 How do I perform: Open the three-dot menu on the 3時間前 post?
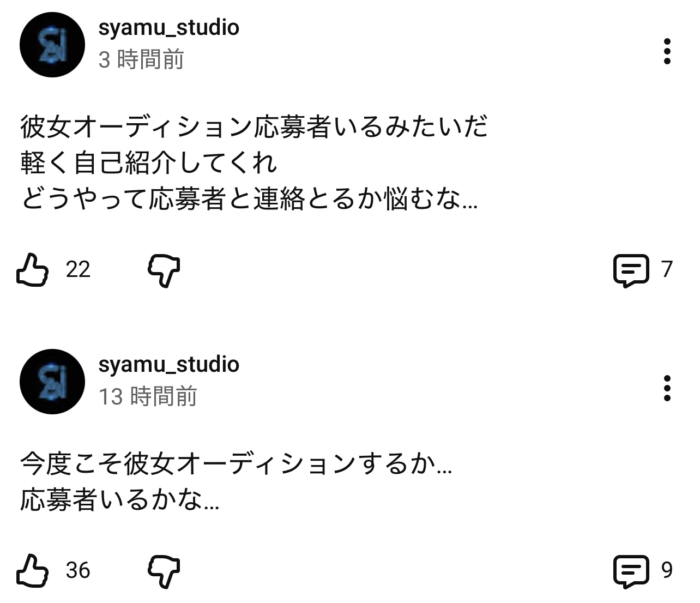coord(667,52)
